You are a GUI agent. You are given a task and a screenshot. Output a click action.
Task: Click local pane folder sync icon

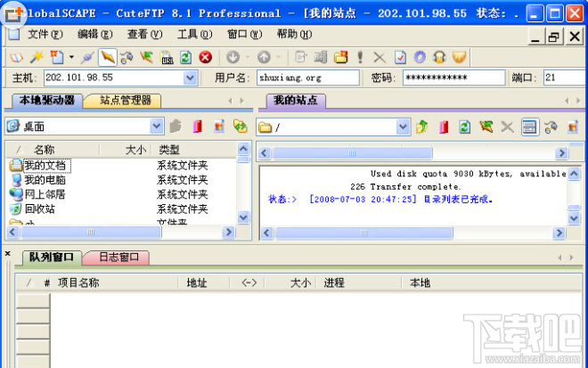(x=240, y=127)
